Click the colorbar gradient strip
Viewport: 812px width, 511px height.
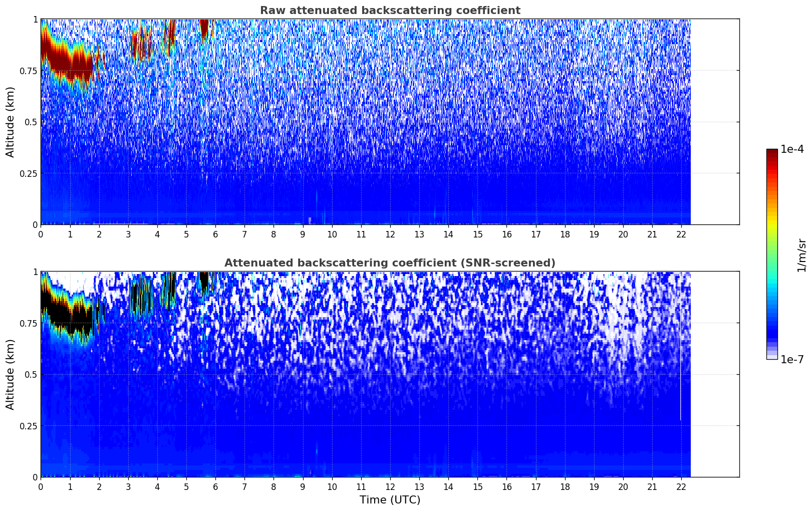tap(772, 254)
